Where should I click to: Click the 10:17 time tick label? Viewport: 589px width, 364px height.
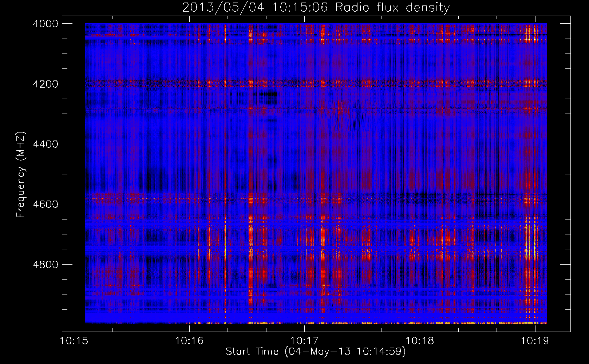pyautogui.click(x=305, y=341)
